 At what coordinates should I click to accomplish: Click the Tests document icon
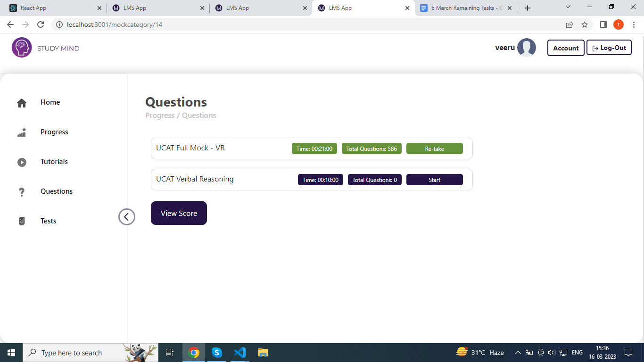22,221
